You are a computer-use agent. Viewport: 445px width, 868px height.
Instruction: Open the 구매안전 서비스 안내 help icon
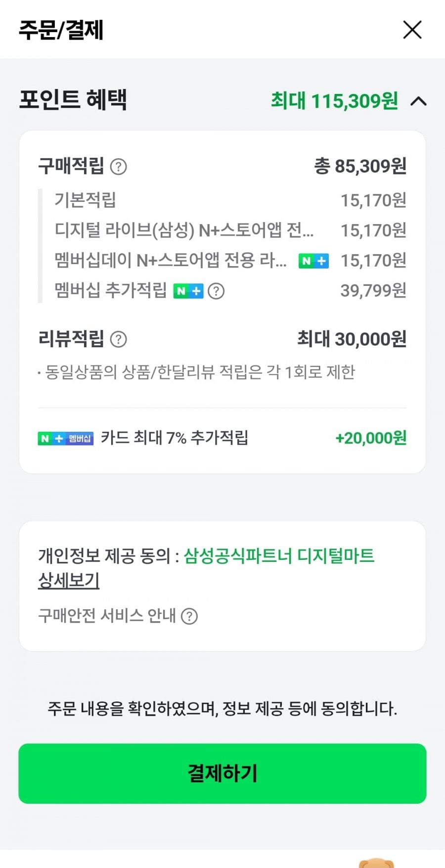[189, 616]
